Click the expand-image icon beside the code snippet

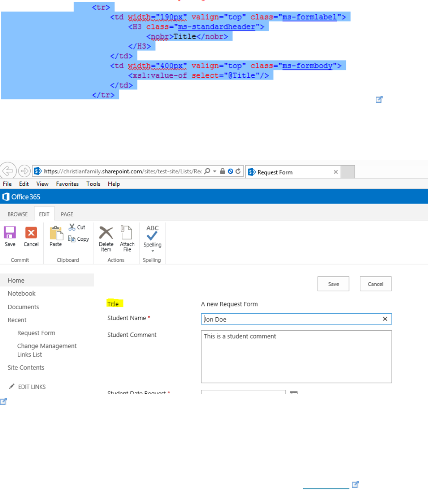(379, 100)
